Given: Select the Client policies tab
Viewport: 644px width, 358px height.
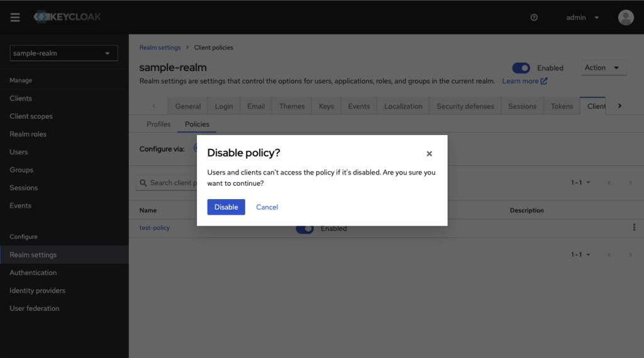Looking at the screenshot, I should pos(592,106).
